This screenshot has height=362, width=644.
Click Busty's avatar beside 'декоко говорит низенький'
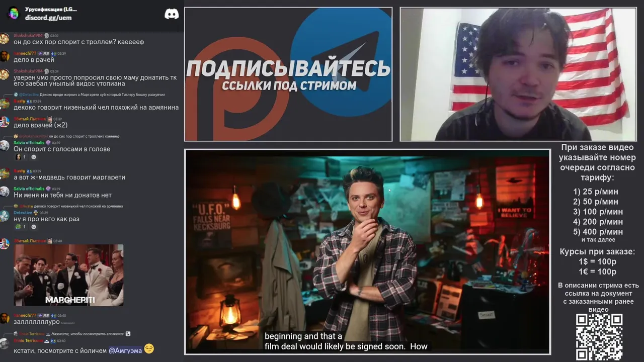(5, 104)
